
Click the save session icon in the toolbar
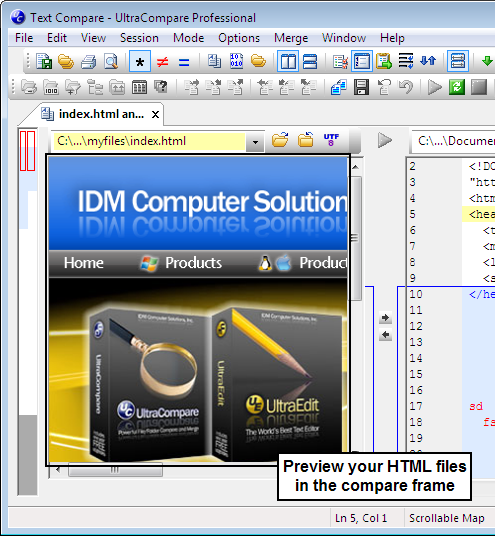(x=44, y=62)
